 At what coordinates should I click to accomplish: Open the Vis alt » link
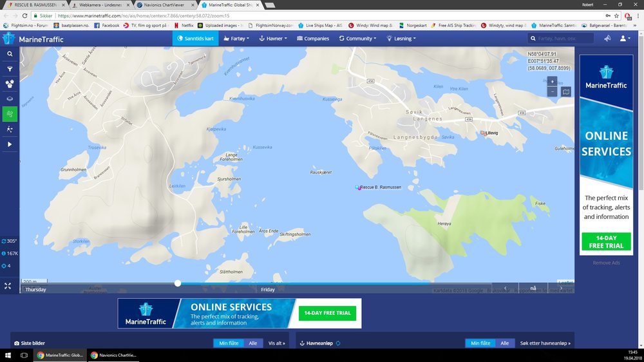(x=276, y=343)
